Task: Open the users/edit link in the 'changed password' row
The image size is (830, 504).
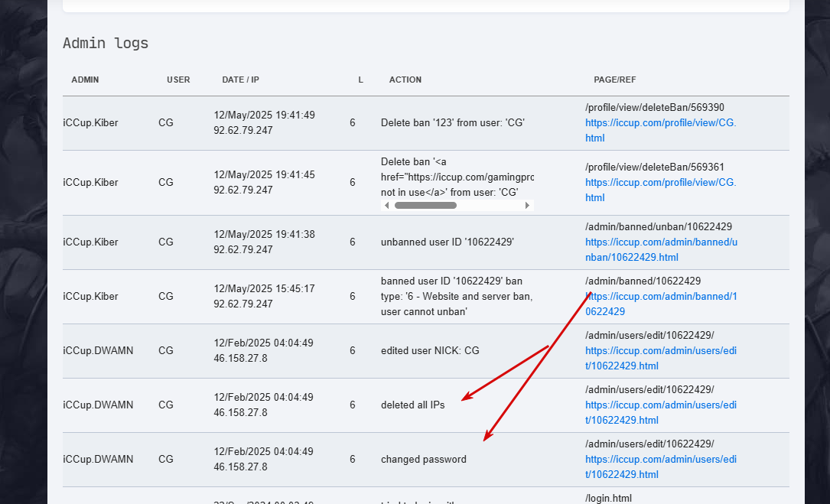Action: coord(661,467)
